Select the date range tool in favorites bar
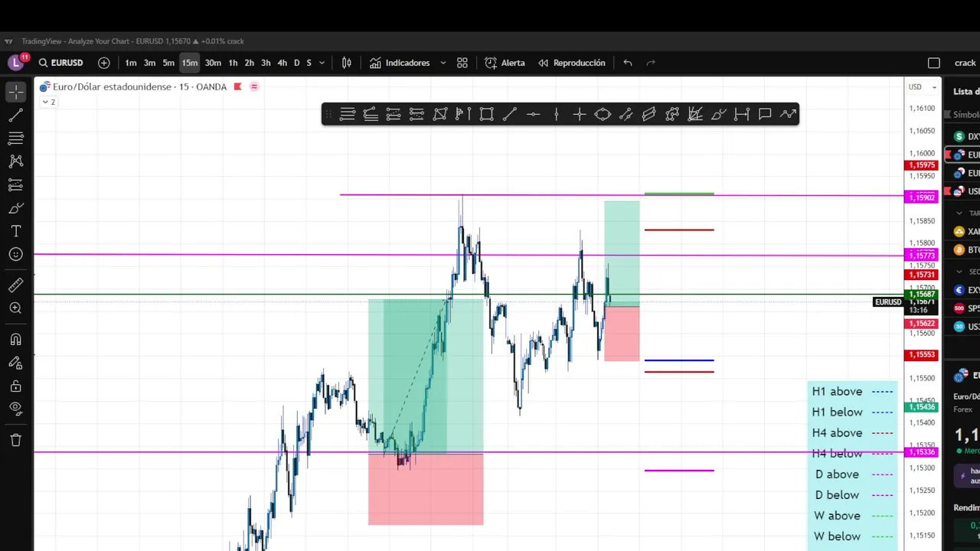980x551 pixels. tap(742, 114)
